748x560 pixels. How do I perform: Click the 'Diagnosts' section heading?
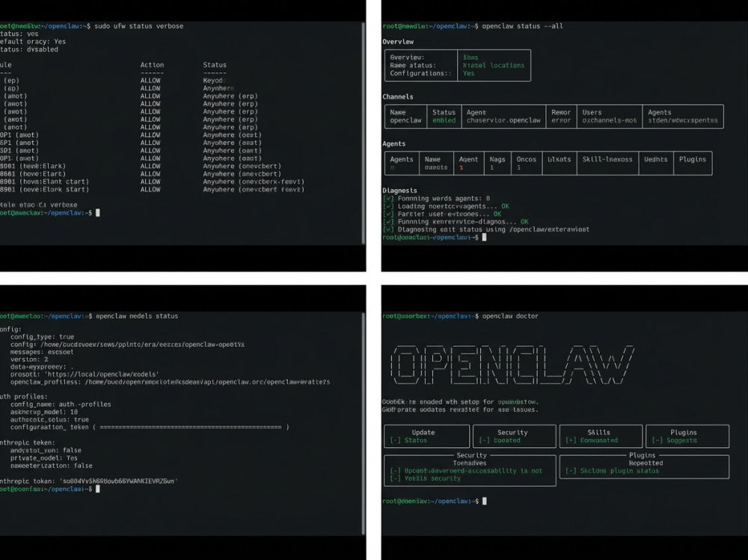399,191
